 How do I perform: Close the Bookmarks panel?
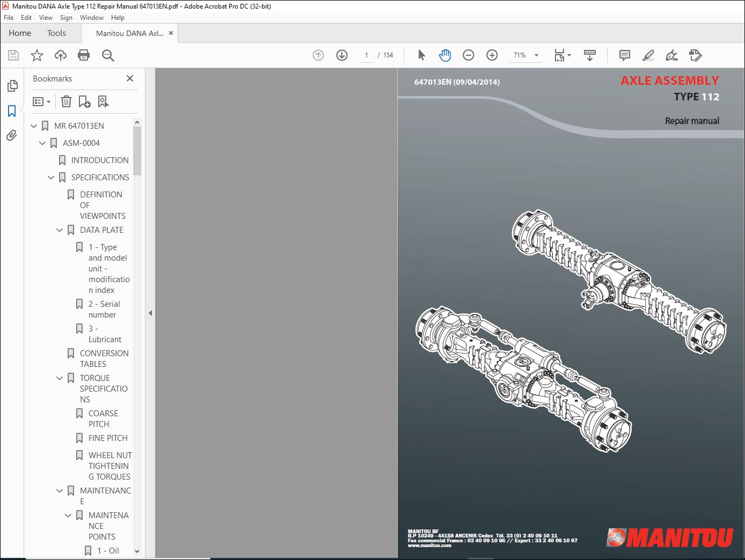pyautogui.click(x=130, y=78)
